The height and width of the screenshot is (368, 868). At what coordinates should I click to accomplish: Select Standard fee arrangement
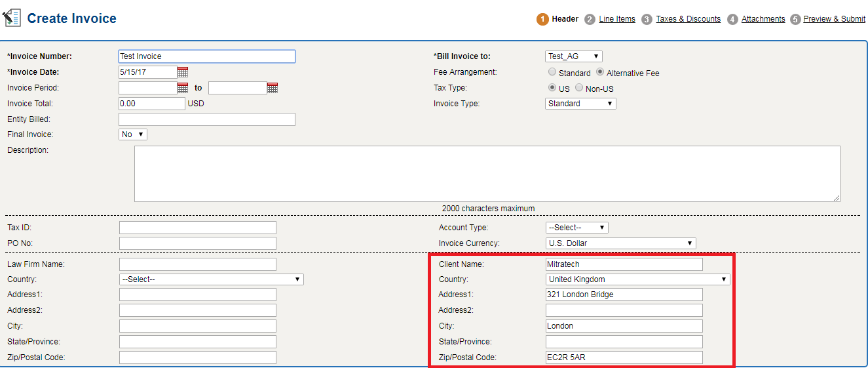coord(552,72)
